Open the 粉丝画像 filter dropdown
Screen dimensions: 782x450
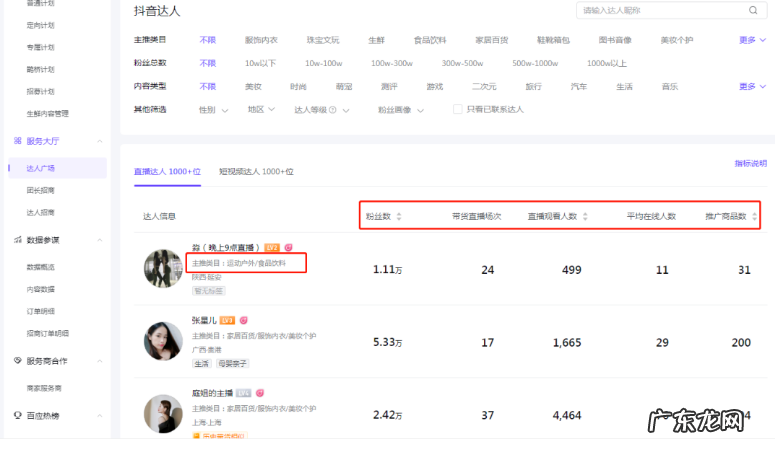[x=401, y=110]
